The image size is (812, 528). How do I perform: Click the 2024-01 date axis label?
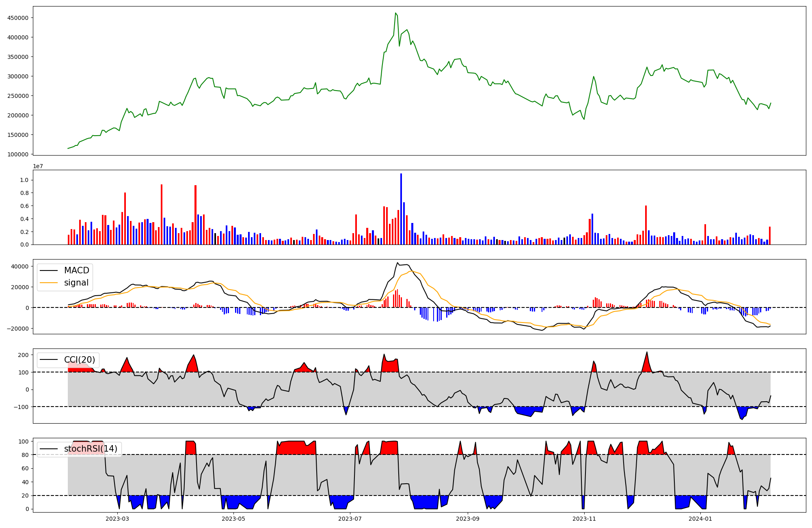click(701, 519)
